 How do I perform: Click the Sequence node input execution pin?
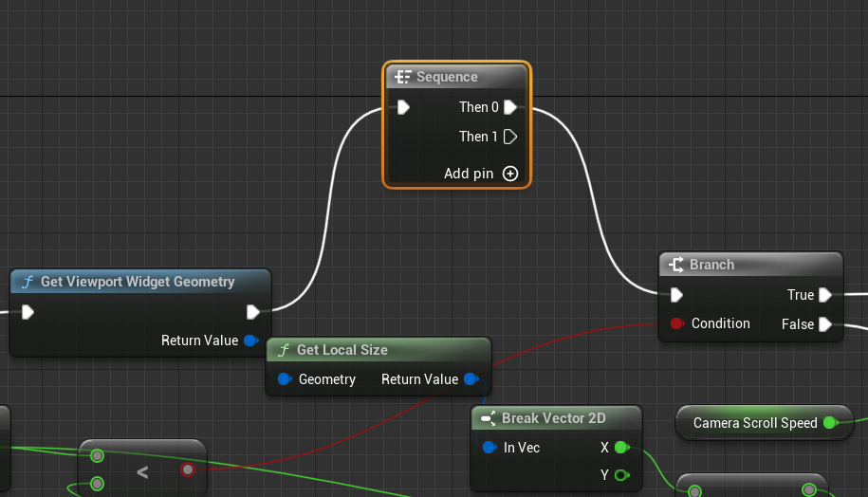tap(403, 107)
